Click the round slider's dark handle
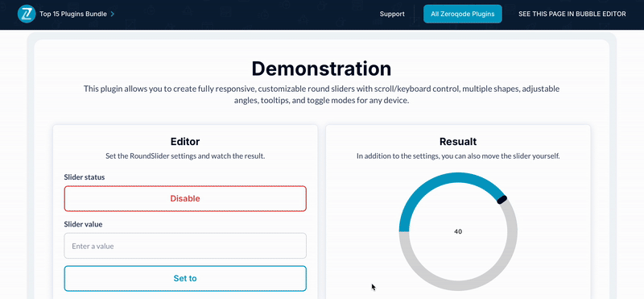This screenshot has height=299, width=644. [x=502, y=200]
